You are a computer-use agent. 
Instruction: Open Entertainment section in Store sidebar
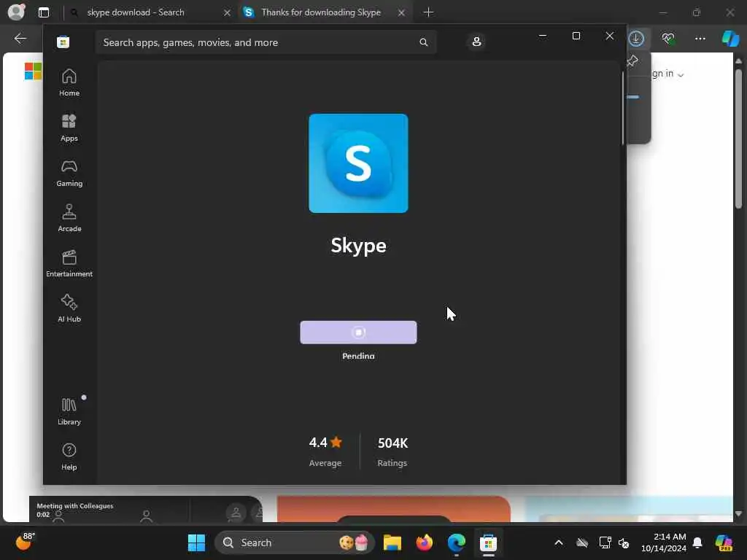[x=69, y=263]
